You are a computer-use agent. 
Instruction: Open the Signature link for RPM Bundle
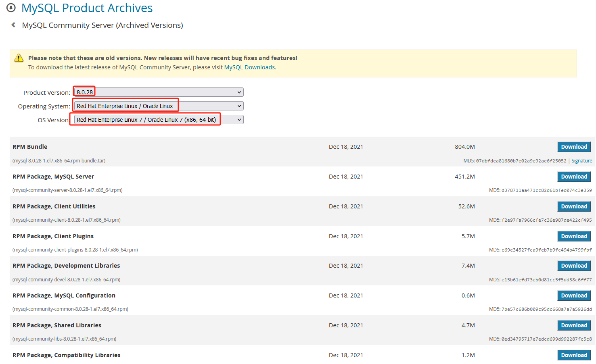[x=581, y=161]
